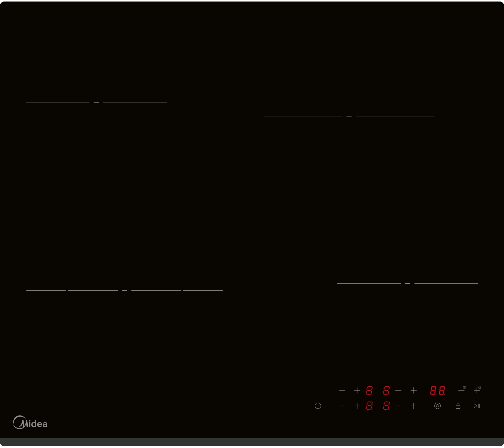Tap top-right zone minus button
The width and height of the screenshot is (504, 448).
click(x=398, y=390)
